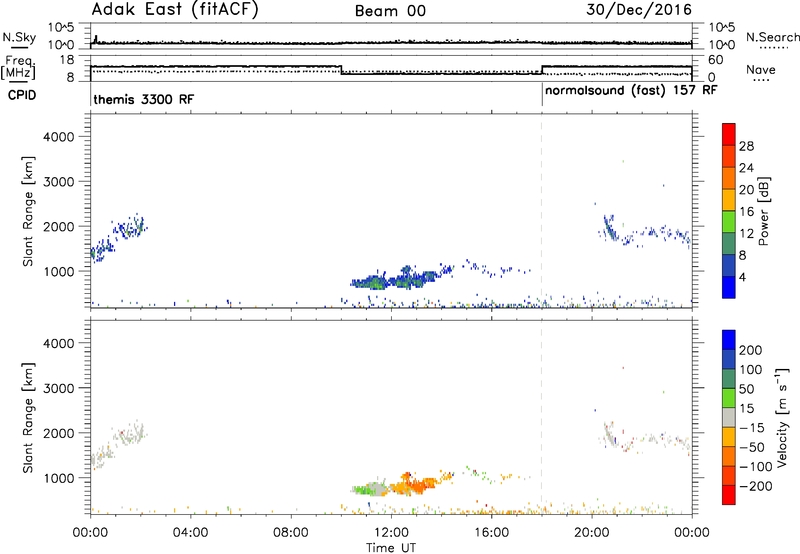Click the red -200 velocity colorbar segment

[729, 495]
